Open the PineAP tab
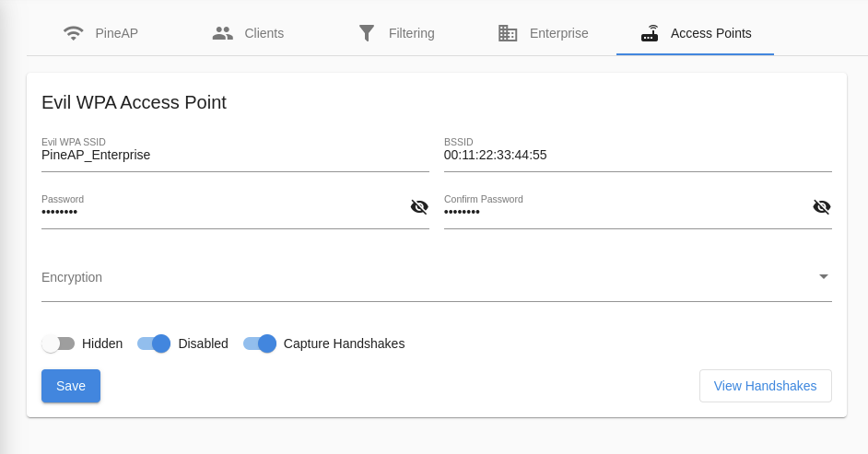 click(100, 33)
